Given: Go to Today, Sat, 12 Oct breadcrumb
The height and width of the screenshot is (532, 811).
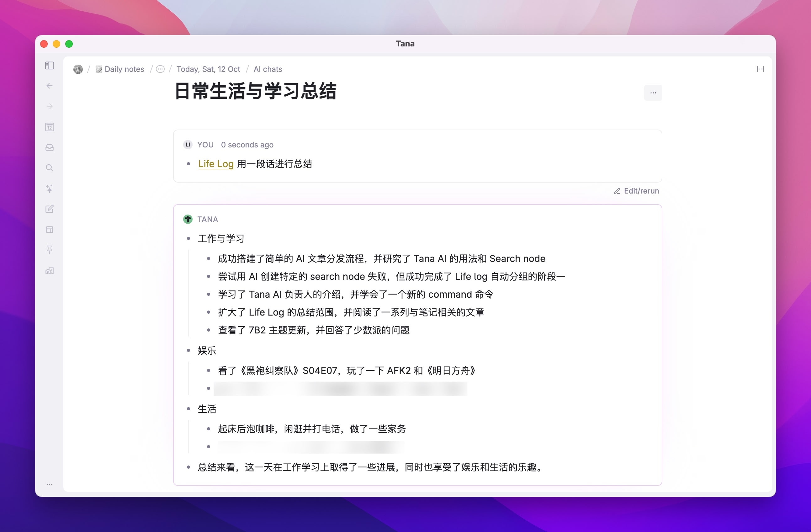Looking at the screenshot, I should coord(208,69).
